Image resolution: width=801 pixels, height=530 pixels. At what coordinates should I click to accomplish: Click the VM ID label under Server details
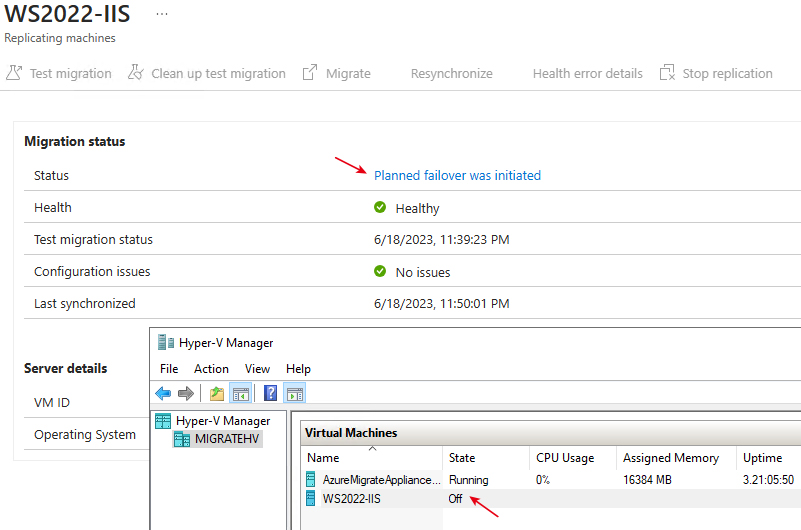(52, 402)
